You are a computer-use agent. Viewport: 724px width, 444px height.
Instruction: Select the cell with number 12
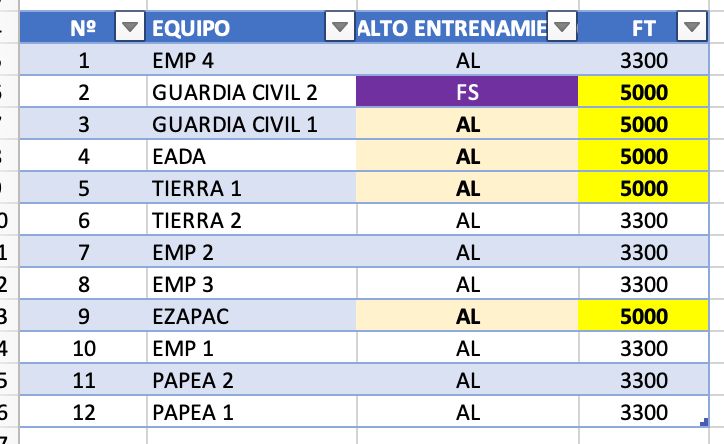[83, 412]
